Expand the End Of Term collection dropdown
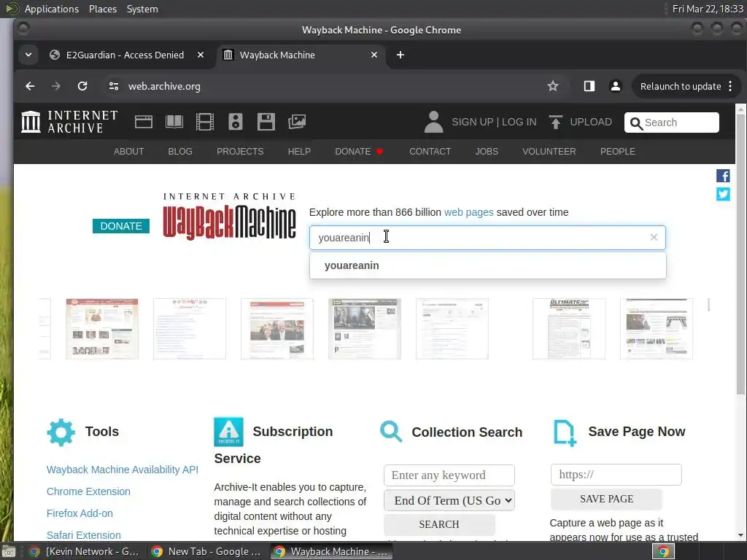747x560 pixels. tap(449, 500)
